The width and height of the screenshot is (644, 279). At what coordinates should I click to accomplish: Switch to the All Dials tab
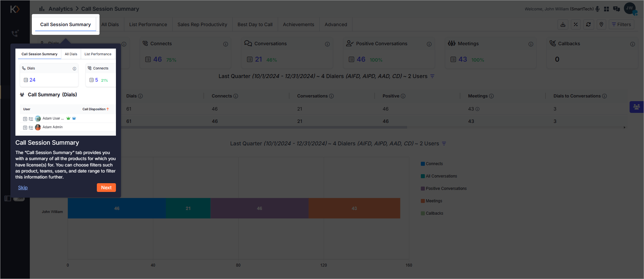point(110,24)
